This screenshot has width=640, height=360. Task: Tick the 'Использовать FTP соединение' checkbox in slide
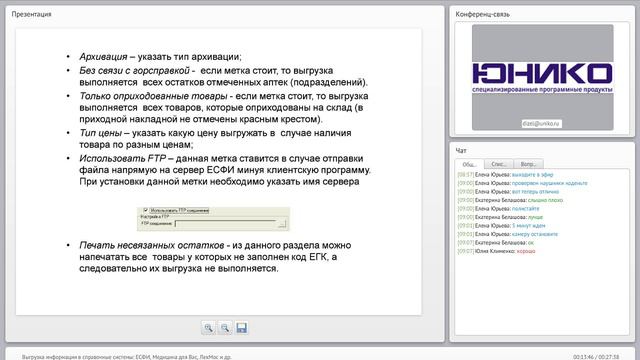coord(146,210)
